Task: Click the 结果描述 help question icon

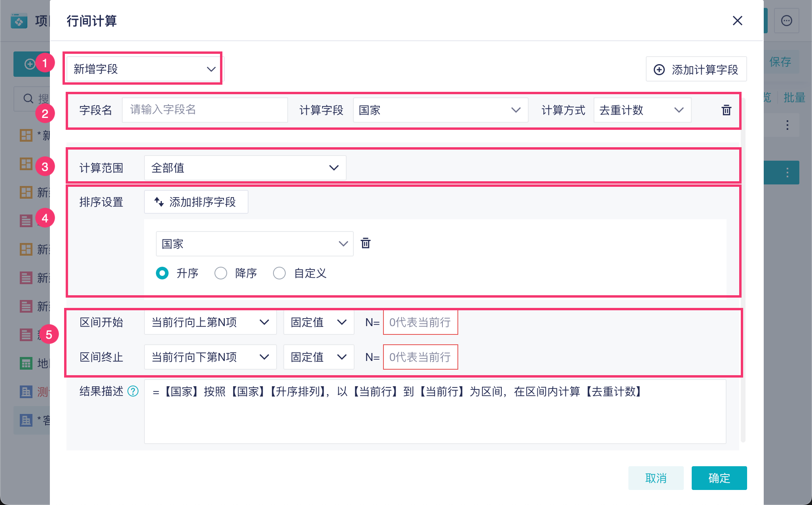Action: coord(133,391)
